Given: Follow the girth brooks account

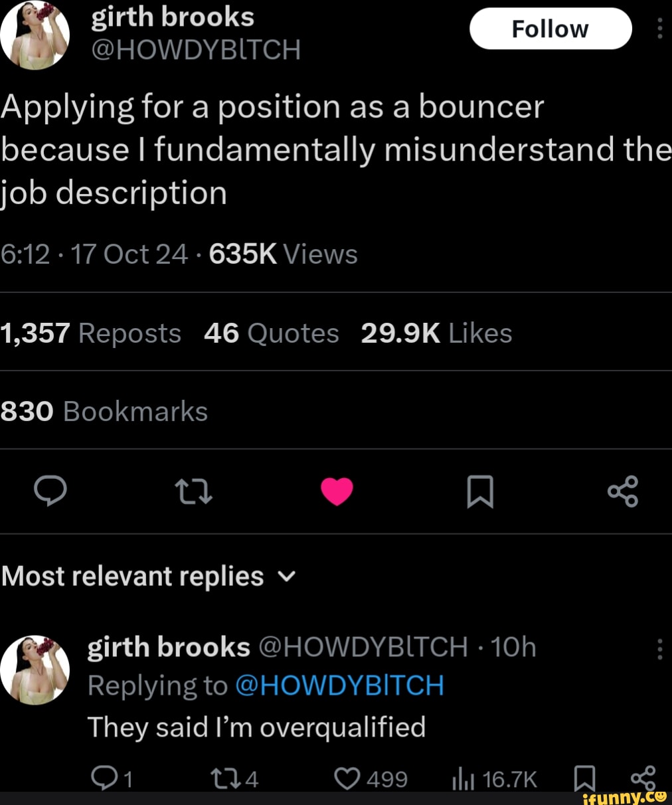Looking at the screenshot, I should pyautogui.click(x=550, y=29).
